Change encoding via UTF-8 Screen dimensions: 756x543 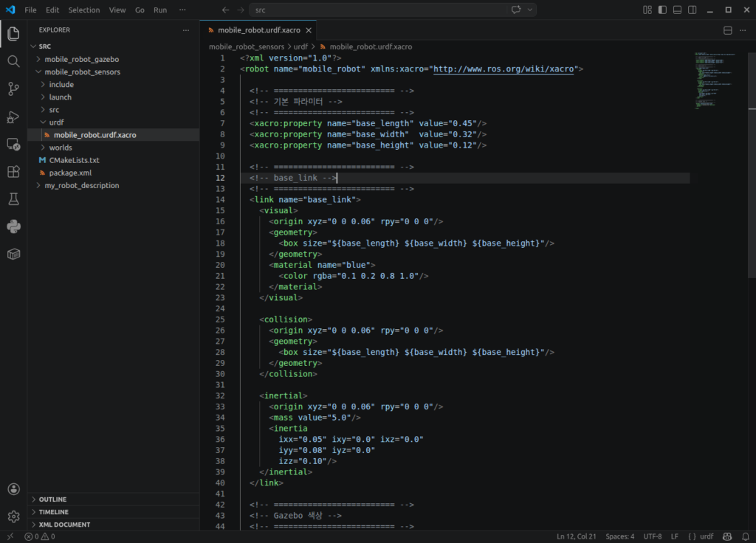click(x=653, y=536)
